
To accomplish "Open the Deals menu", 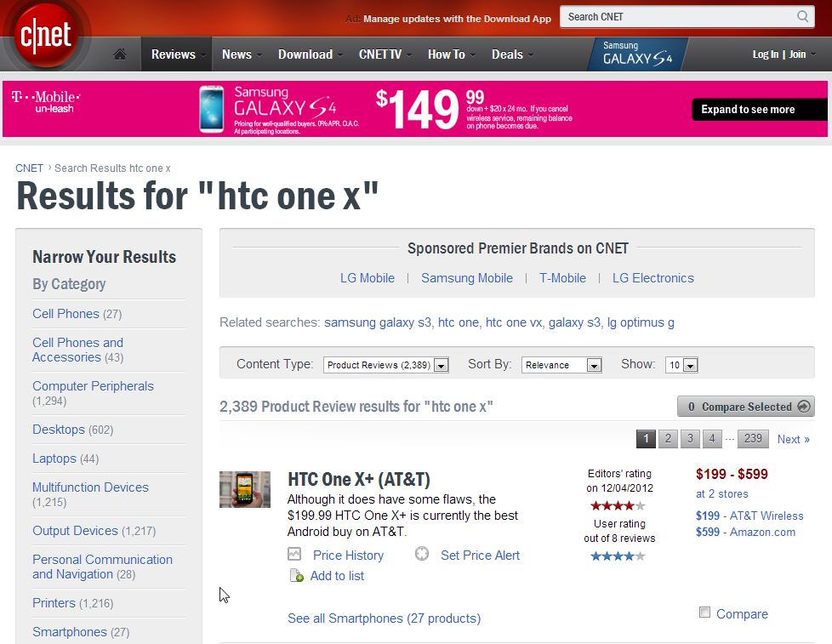I will click(x=512, y=54).
